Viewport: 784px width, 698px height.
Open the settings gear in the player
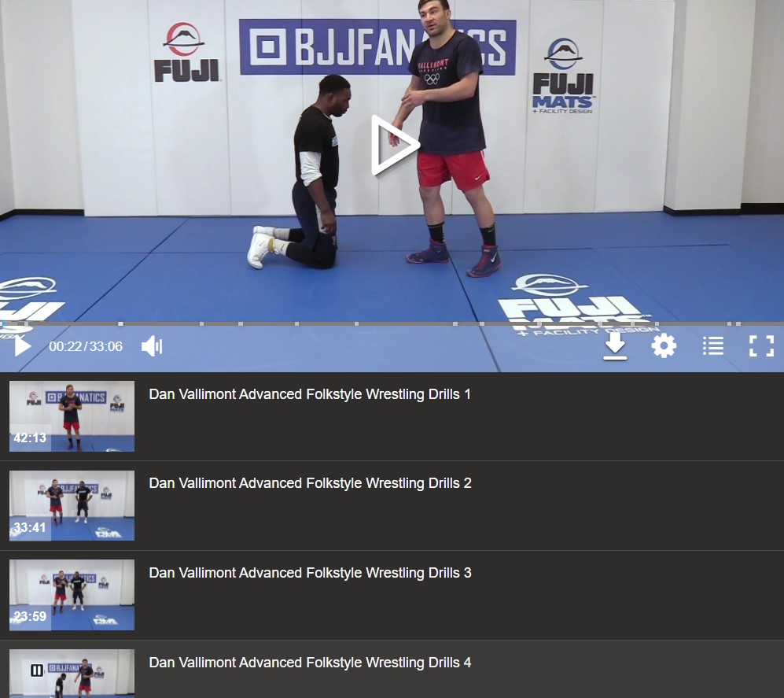(664, 345)
